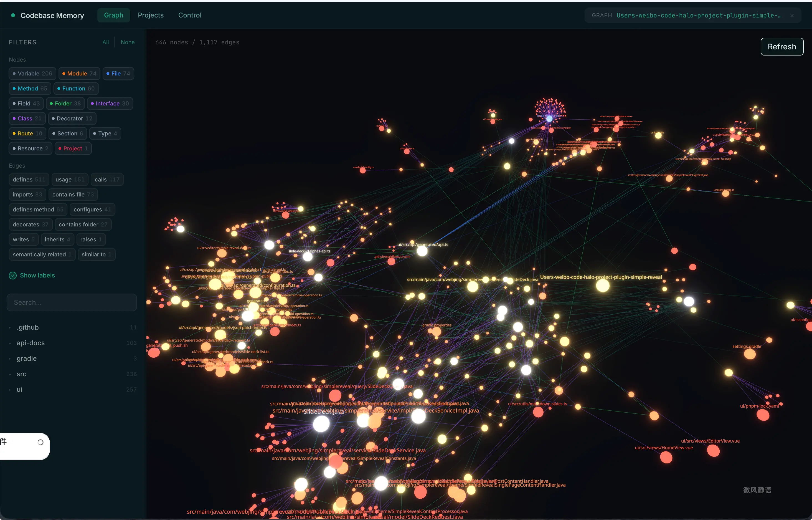Select the ui/pnpm-lock.yaml graph node

tap(763, 415)
